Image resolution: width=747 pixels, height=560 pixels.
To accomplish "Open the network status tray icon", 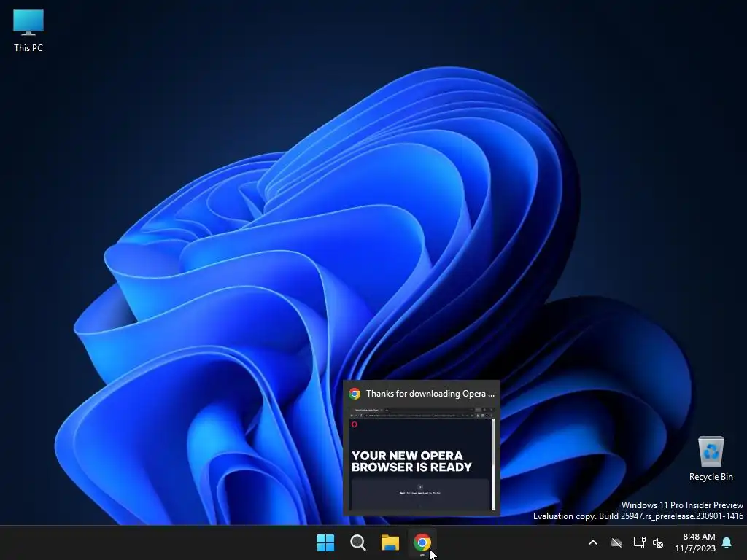I will [639, 542].
